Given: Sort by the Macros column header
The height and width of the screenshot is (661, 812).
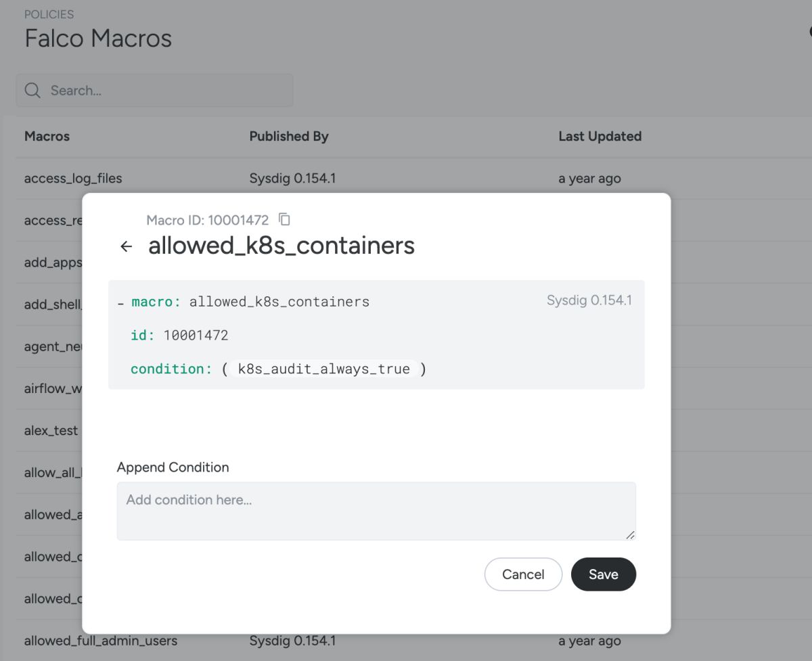Looking at the screenshot, I should tap(47, 136).
